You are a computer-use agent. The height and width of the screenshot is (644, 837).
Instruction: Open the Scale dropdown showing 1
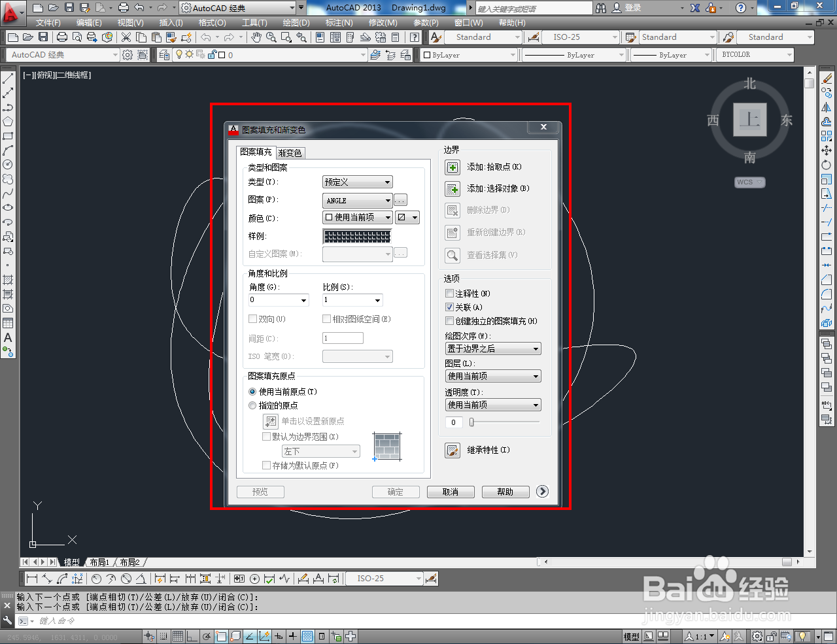pos(352,300)
